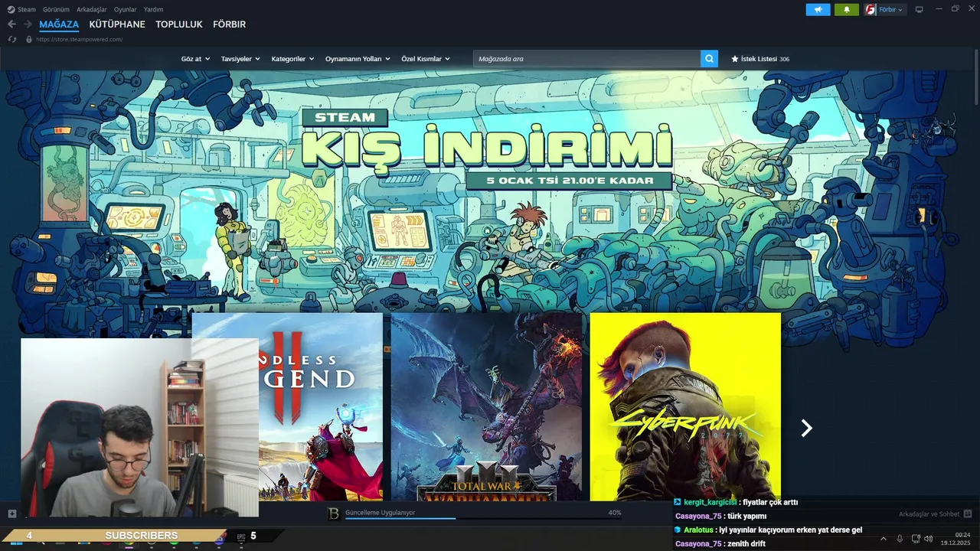The width and height of the screenshot is (980, 551).
Task: Click the padlock icon beside the URL
Action: pyautogui.click(x=29, y=39)
